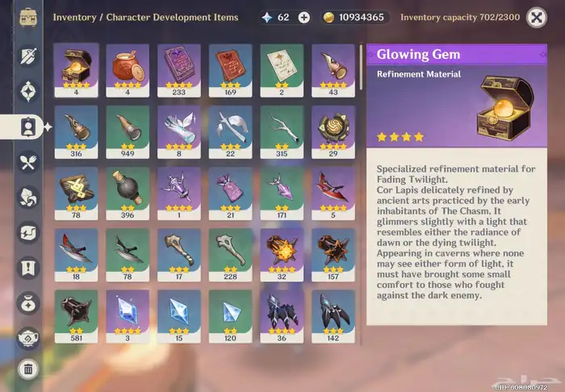This screenshot has width=565, height=392.
Task: Select the purple book with count 233
Action: (179, 70)
